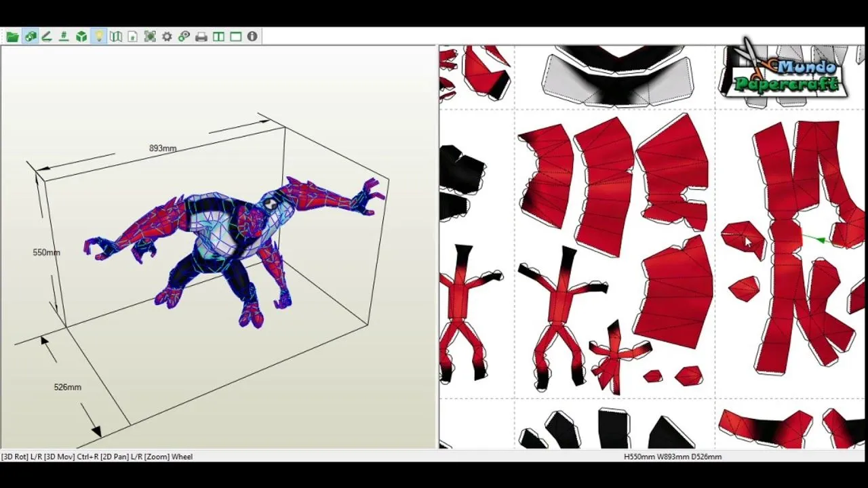Viewport: 868px width, 488px height.
Task: Switch to the single-pane layout icon
Action: click(235, 37)
